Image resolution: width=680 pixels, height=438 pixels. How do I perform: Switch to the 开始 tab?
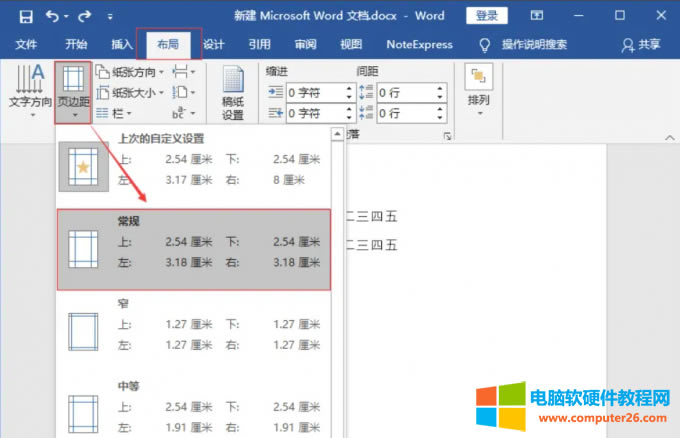point(76,44)
